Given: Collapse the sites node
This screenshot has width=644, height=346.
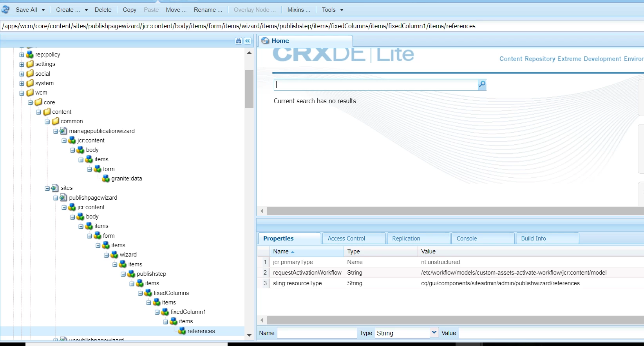Looking at the screenshot, I should coord(47,188).
